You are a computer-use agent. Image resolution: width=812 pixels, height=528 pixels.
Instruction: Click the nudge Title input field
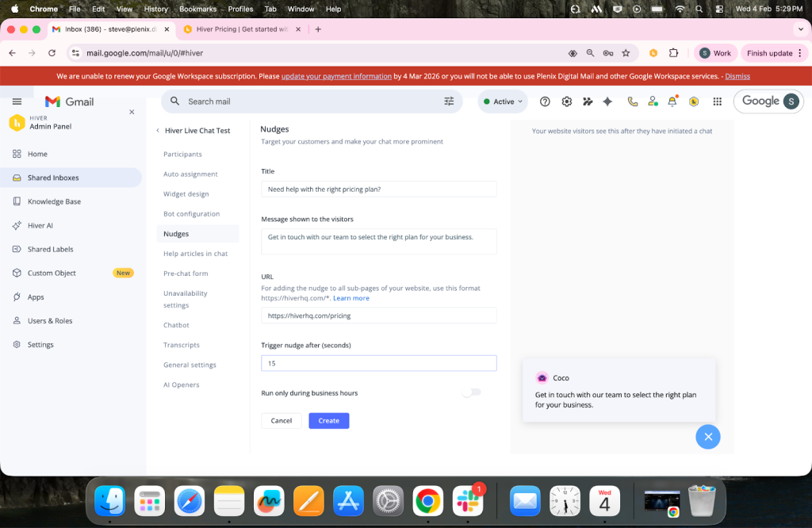[x=378, y=189]
